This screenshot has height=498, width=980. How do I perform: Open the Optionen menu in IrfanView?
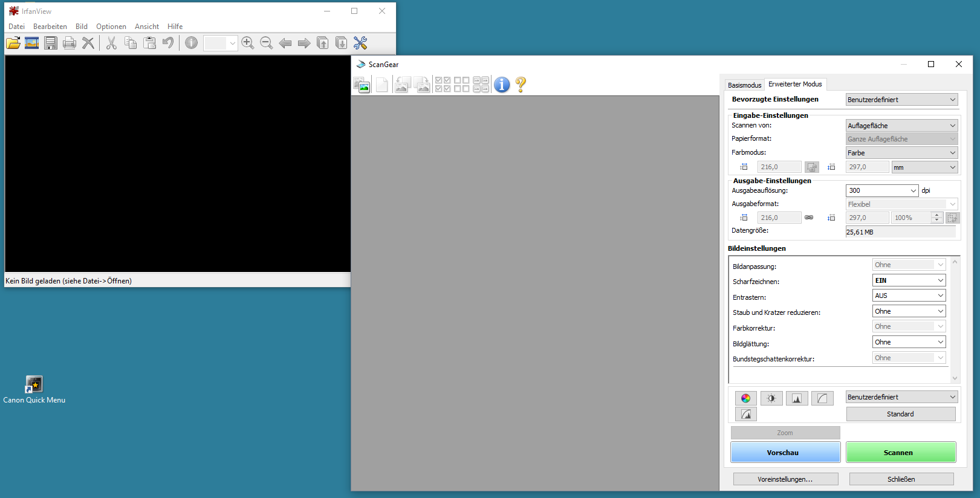[111, 27]
